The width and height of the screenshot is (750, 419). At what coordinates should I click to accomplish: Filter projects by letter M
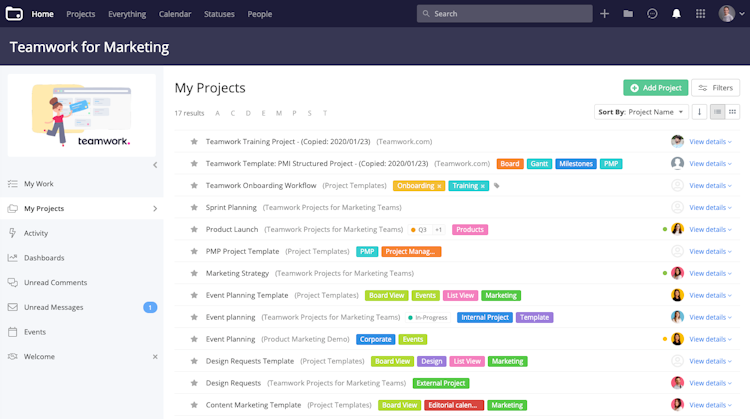[279, 113]
